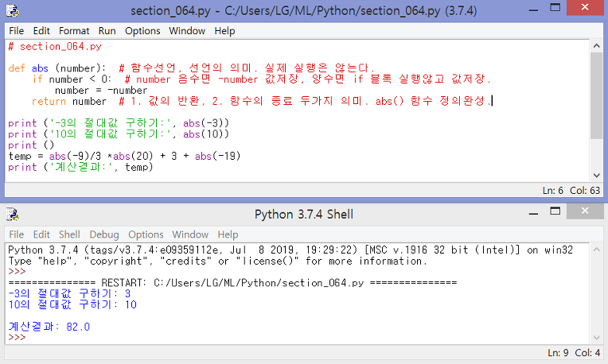
Task: Click the IDLE icon in Shell title bar
Action: pos(13,214)
